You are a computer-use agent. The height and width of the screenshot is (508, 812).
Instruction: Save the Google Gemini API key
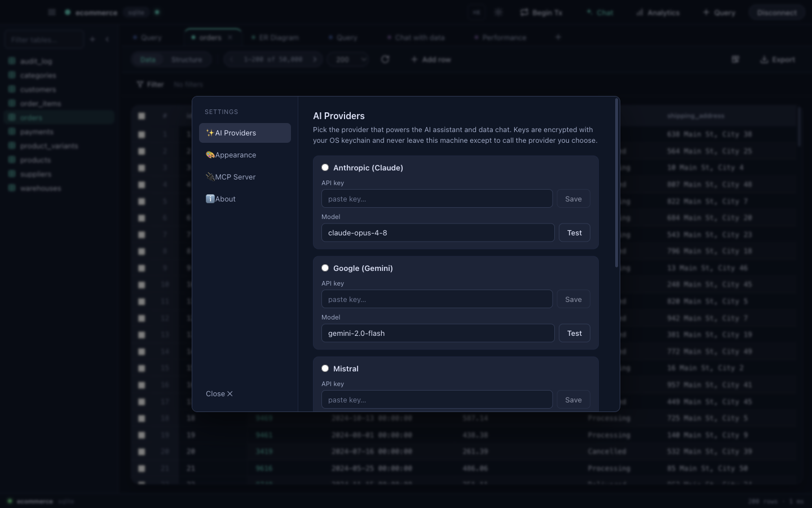[x=573, y=299]
